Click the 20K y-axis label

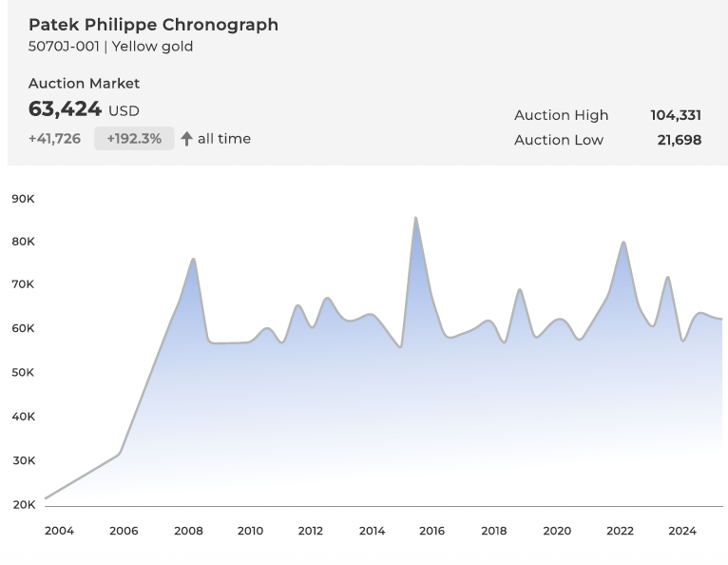pyautogui.click(x=24, y=504)
